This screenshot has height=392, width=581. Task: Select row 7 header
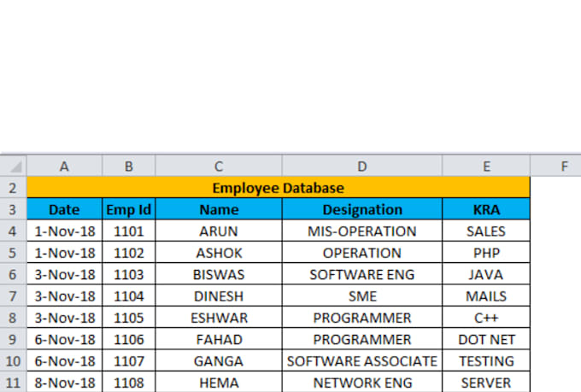(13, 295)
